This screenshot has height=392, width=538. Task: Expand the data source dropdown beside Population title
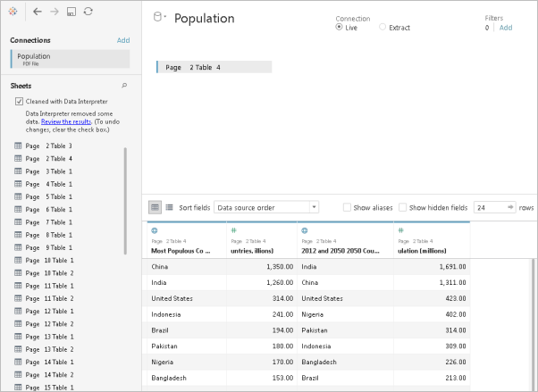(x=159, y=17)
